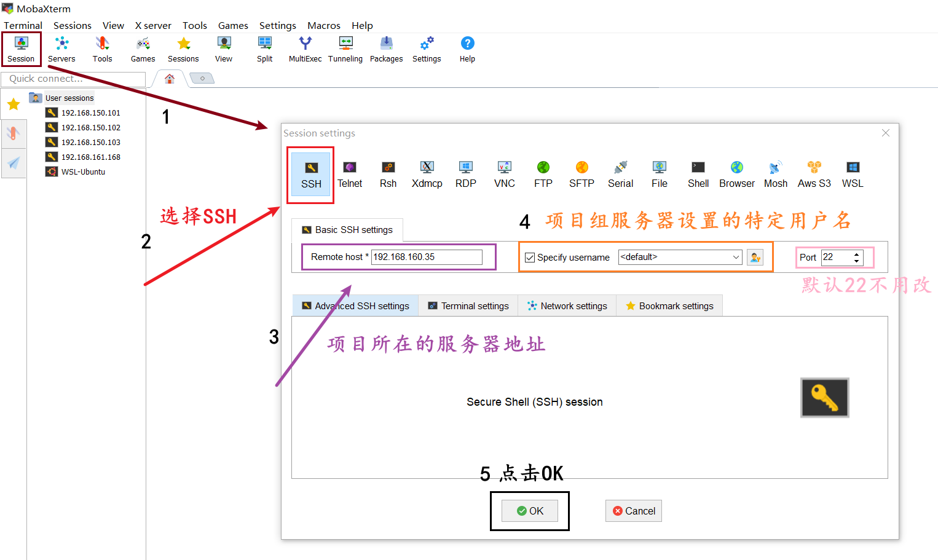Increase or decrease the Port stepper
The image size is (938, 560).
point(856,258)
